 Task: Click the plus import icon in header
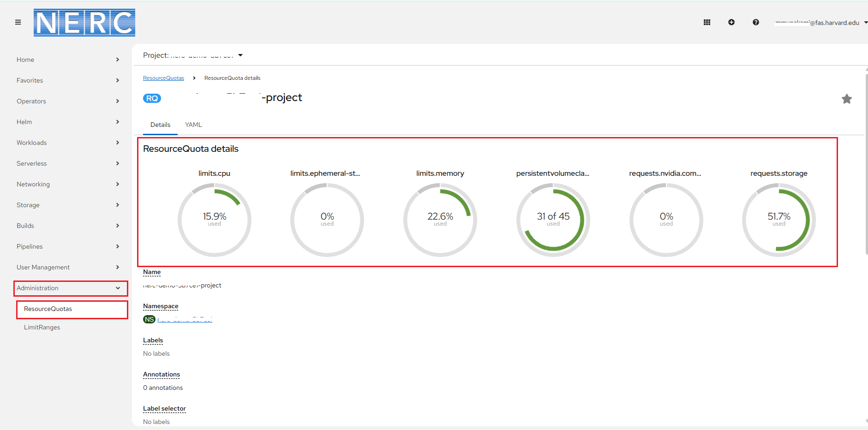click(x=731, y=22)
